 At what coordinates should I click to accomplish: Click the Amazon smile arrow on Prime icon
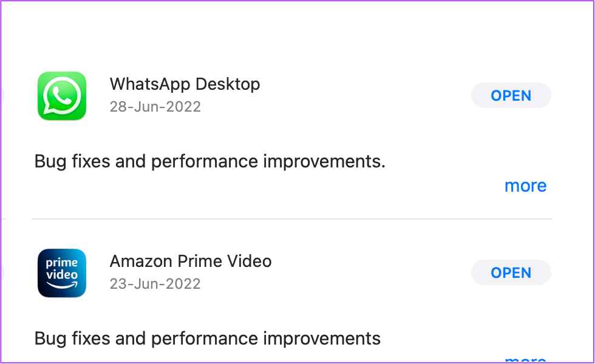62,285
